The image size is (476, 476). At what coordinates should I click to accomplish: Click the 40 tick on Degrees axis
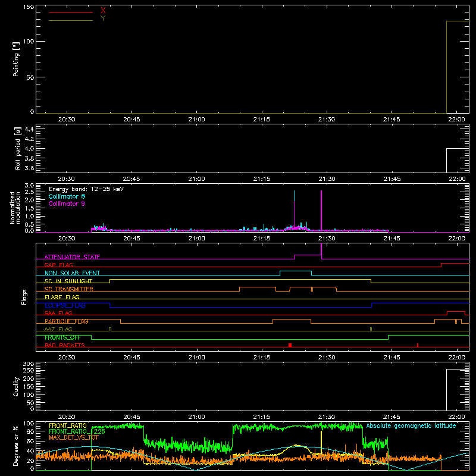click(x=30, y=452)
